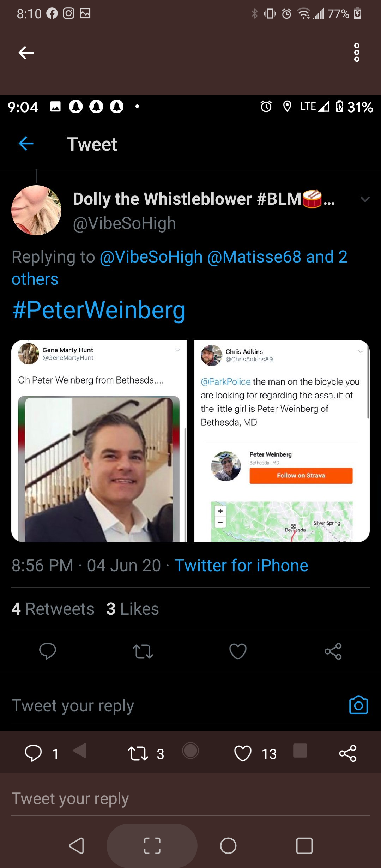The width and height of the screenshot is (381, 868).
Task: Retweet using the icon showing 3
Action: [x=138, y=753]
